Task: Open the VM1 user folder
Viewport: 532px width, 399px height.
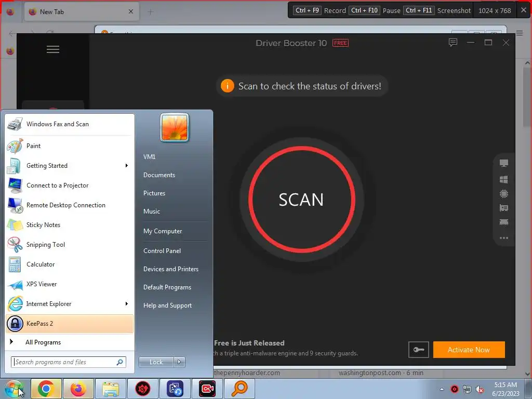Action: [x=149, y=157]
